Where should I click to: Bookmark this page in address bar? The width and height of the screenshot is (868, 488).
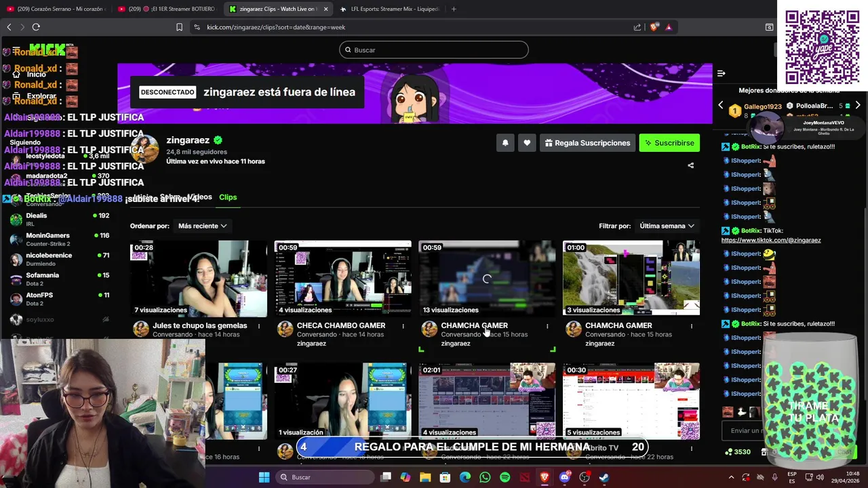click(x=179, y=27)
